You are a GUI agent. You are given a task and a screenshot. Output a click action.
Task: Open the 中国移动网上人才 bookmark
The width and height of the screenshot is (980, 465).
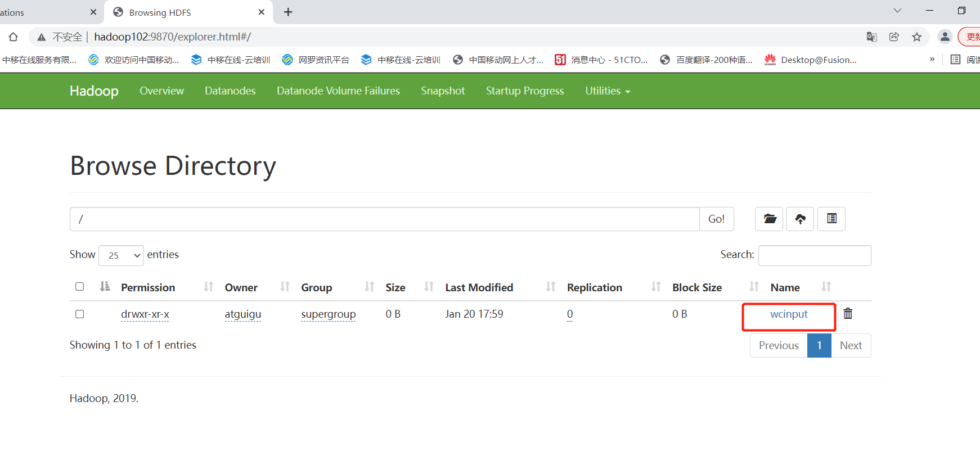tap(498, 60)
